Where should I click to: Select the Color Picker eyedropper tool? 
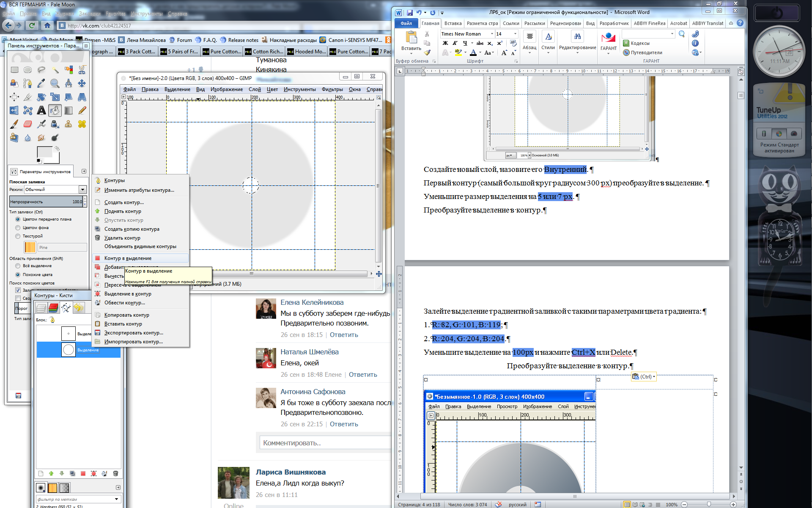click(x=41, y=83)
